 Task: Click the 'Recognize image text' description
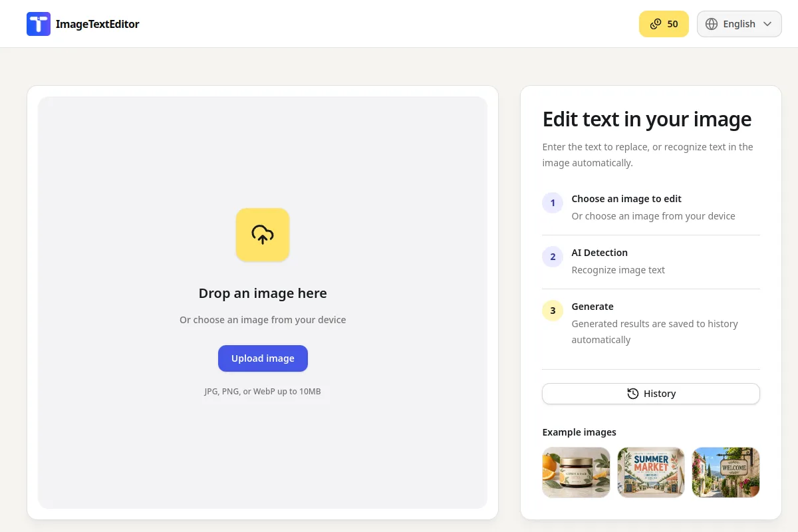tap(618, 270)
